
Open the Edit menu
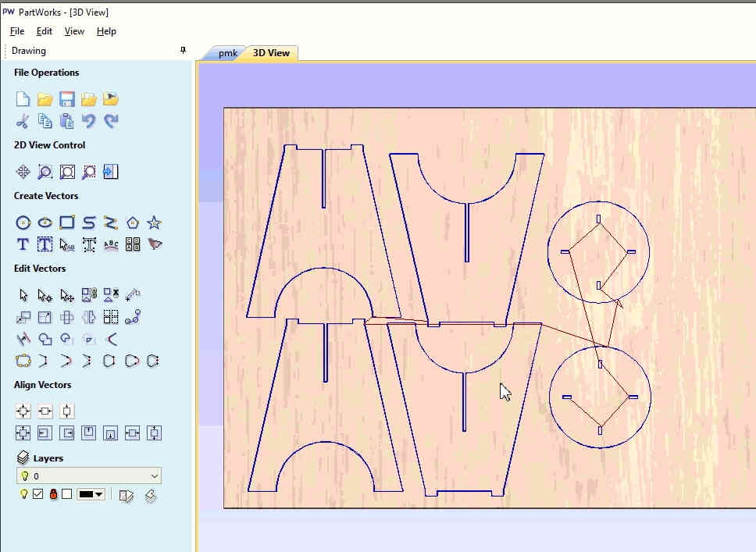click(45, 31)
